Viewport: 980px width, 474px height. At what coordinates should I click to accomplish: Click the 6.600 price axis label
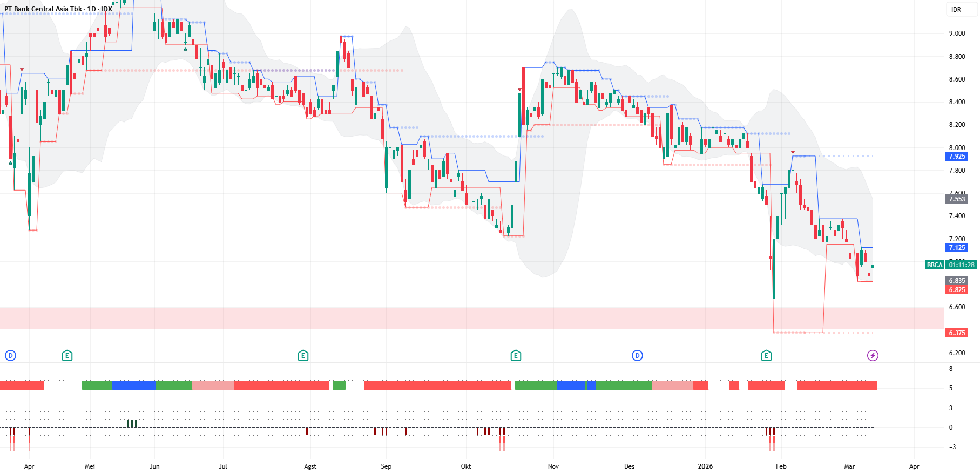pos(957,307)
